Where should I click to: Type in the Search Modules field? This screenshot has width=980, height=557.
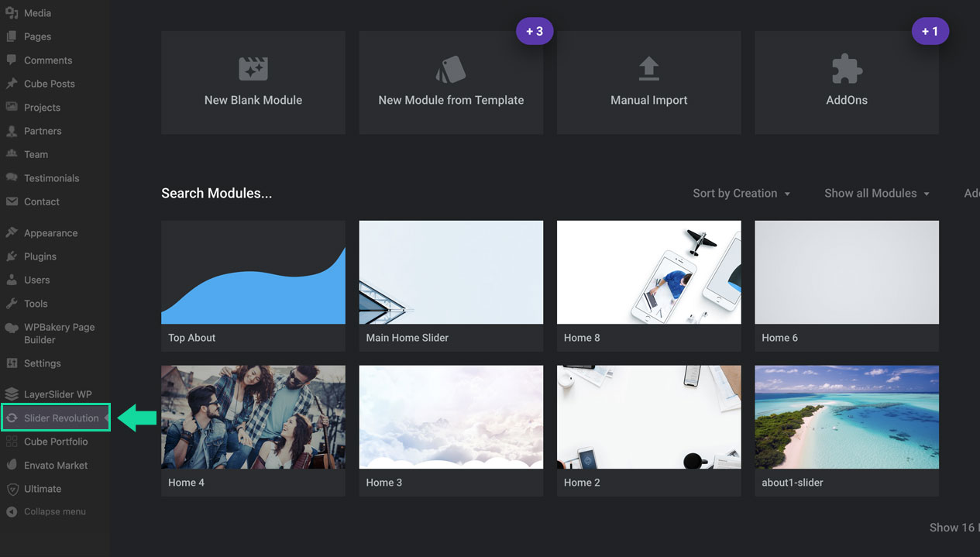(x=217, y=194)
